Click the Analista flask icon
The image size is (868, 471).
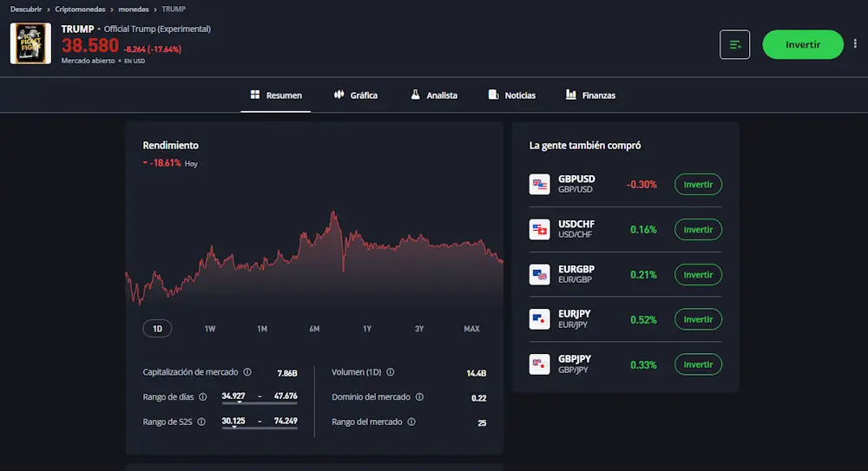(415, 95)
